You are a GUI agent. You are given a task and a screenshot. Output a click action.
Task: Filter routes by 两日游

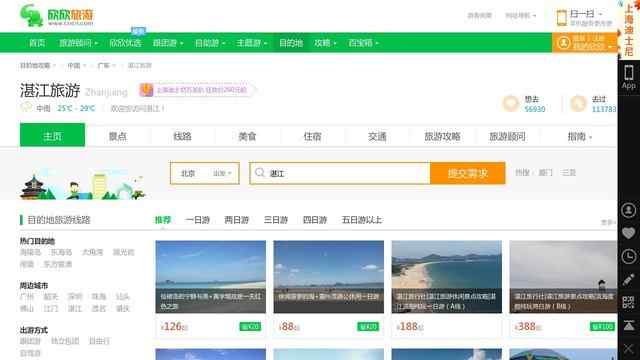(237, 220)
